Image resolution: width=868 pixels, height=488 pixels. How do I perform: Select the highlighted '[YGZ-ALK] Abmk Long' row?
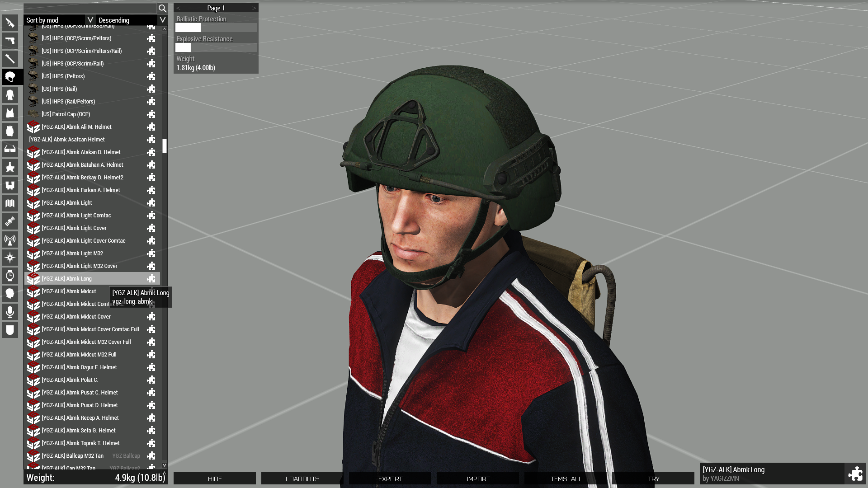pos(92,279)
